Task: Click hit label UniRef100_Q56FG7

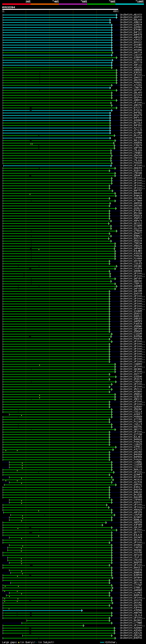Action: click(131, 218)
